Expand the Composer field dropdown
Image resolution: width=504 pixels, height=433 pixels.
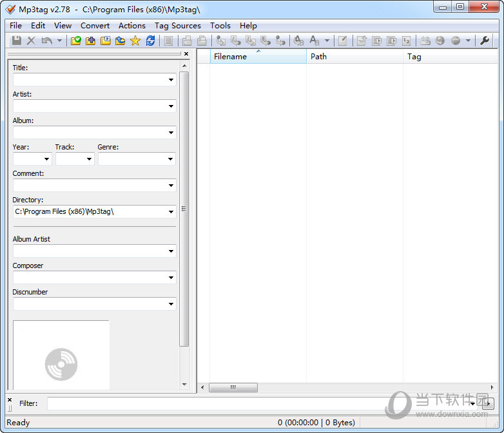(x=171, y=278)
